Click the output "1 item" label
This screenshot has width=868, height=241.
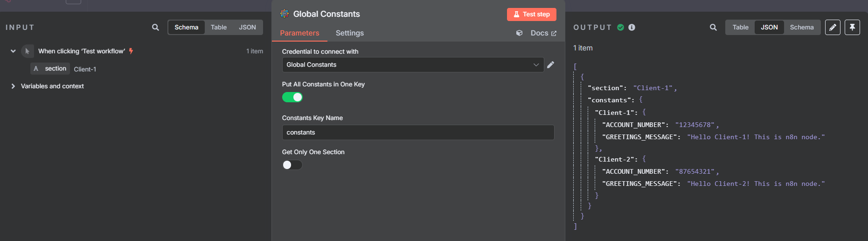pos(583,48)
